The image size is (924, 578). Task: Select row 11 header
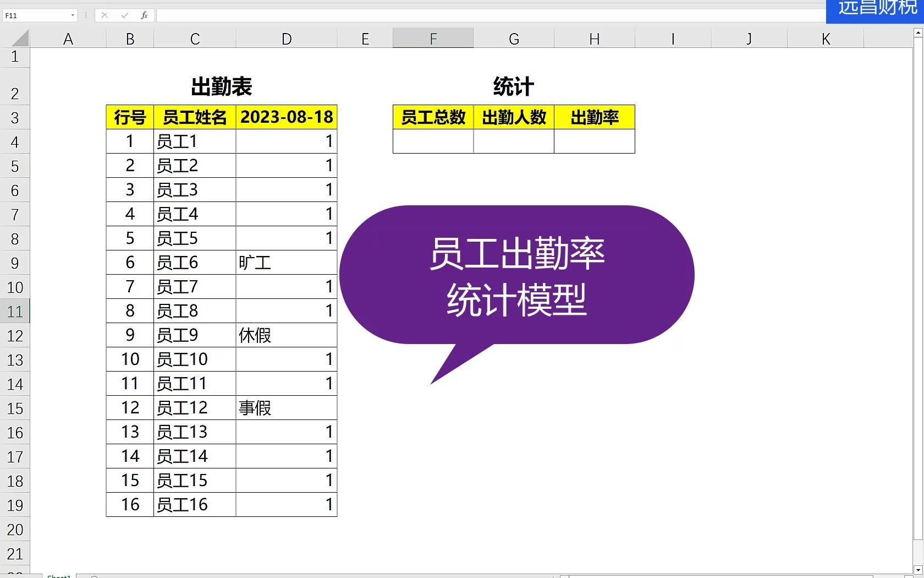(15, 311)
